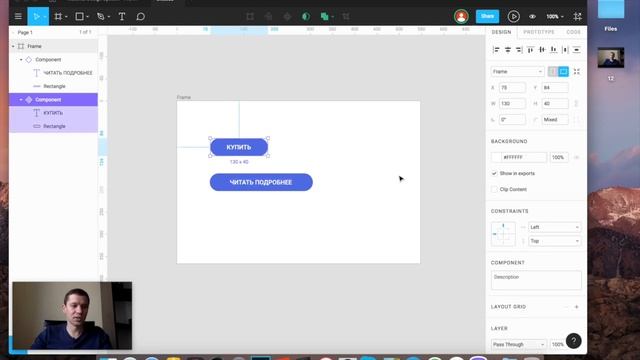Click the КУПИТЬ button on canvas

(239, 147)
